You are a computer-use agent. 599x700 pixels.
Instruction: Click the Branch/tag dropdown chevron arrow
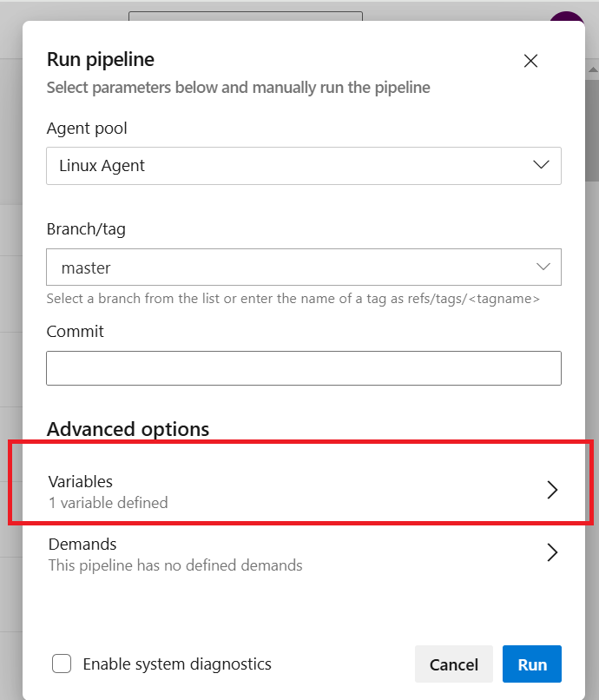click(x=543, y=267)
